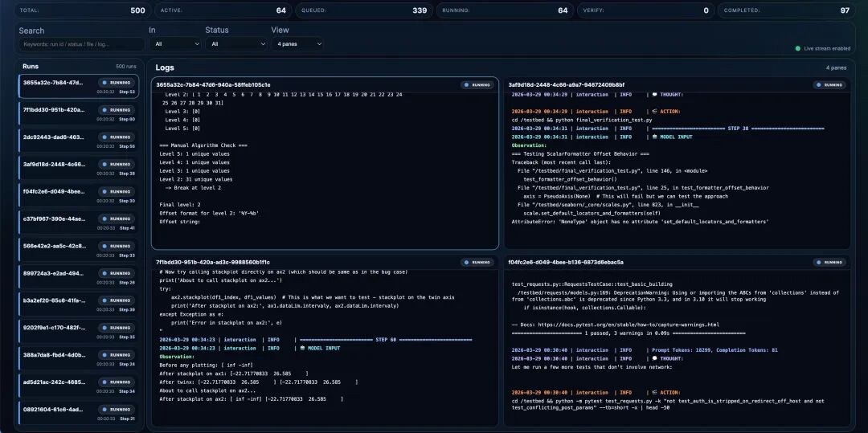Open the 'In' filter dropdown
The image size is (868, 433).
175,43
